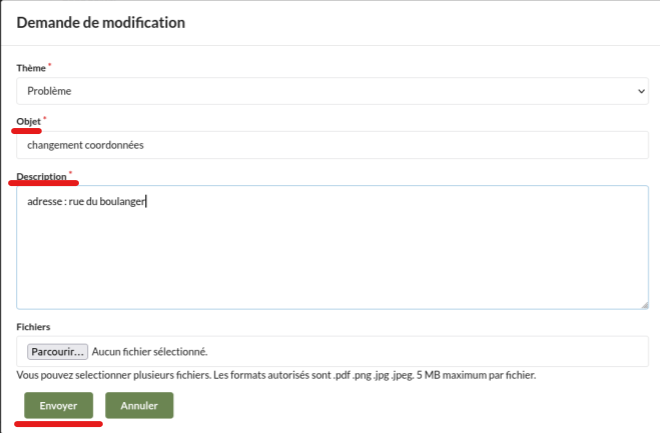Click the Description field label

pyautogui.click(x=41, y=176)
